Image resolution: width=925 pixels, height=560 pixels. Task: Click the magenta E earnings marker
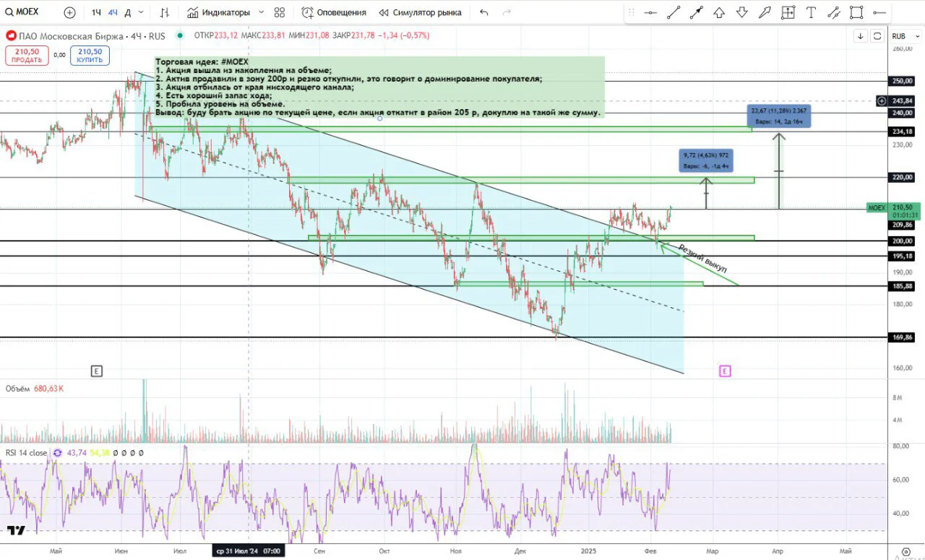(725, 371)
